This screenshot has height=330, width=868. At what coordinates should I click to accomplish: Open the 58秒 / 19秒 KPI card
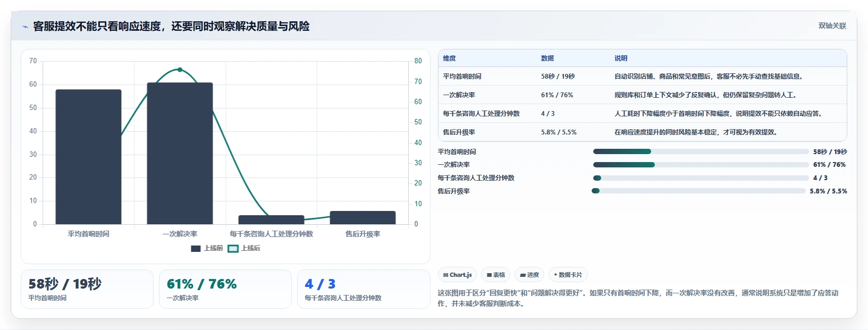click(x=87, y=289)
